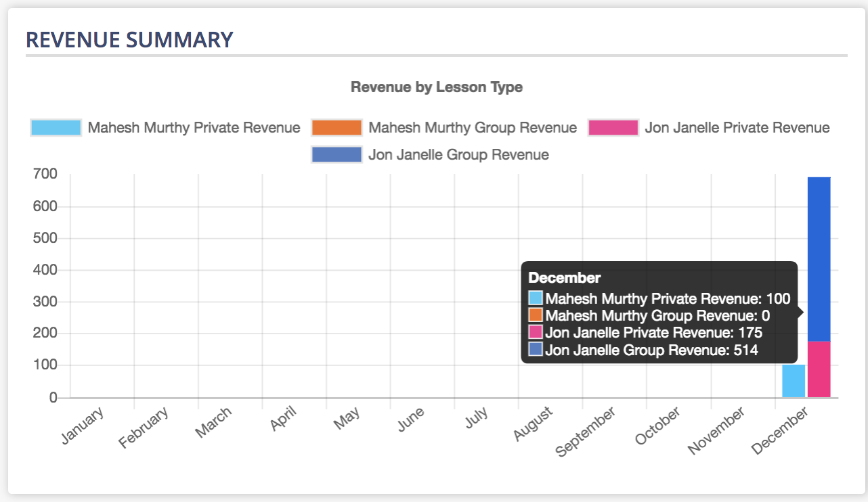
Task: Toggle Mahesh Murthy Private Revenue legend swatch
Action: [56, 128]
